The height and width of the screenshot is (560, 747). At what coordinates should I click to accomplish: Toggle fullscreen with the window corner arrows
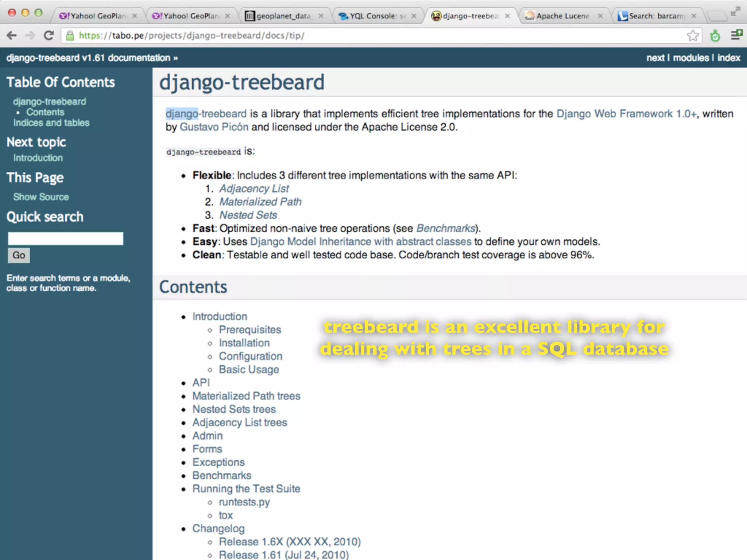tap(735, 12)
